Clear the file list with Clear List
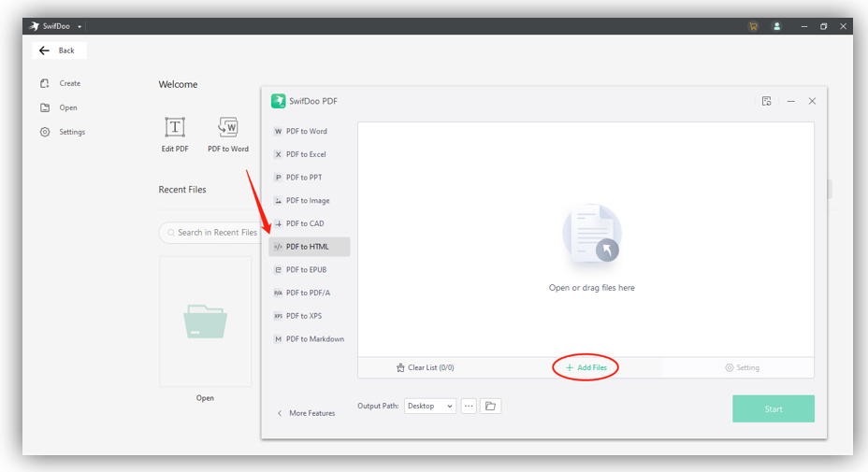 pyautogui.click(x=426, y=367)
